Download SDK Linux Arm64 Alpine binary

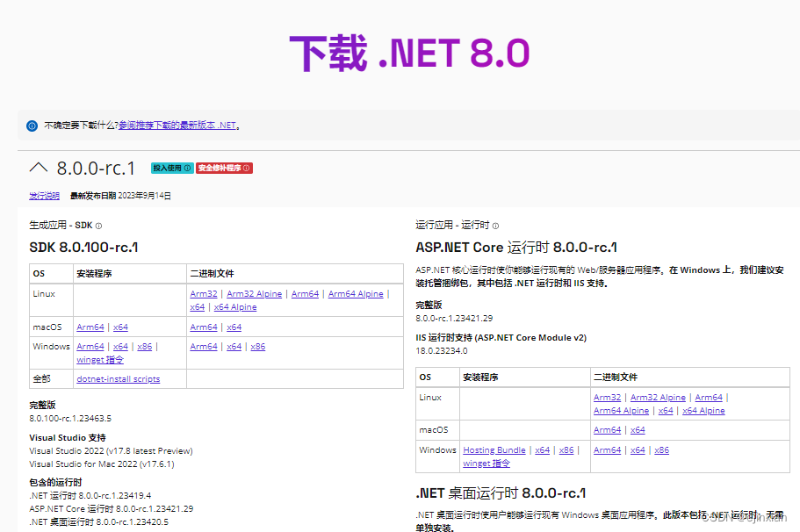click(356, 294)
